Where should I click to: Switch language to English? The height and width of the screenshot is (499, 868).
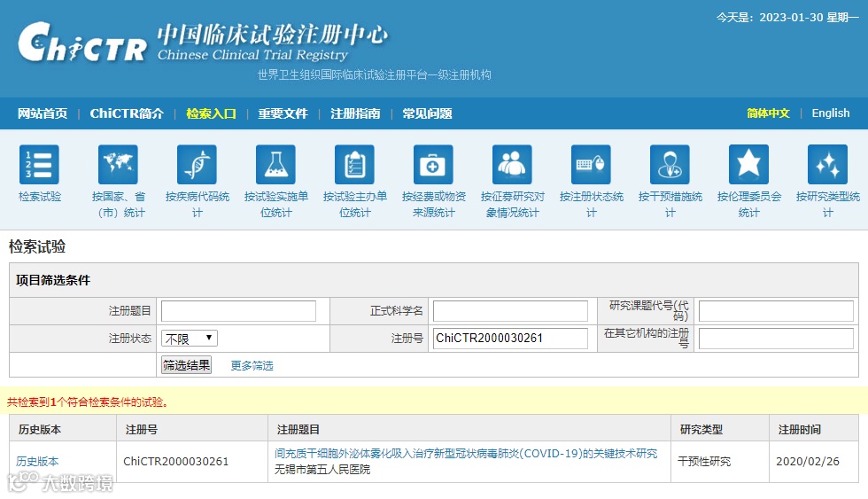click(x=831, y=113)
